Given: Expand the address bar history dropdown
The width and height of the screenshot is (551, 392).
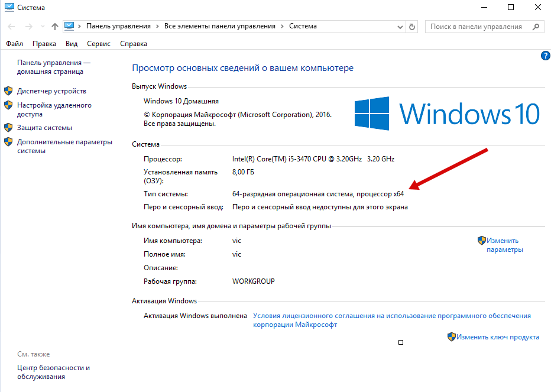Looking at the screenshot, I should coord(400,27).
